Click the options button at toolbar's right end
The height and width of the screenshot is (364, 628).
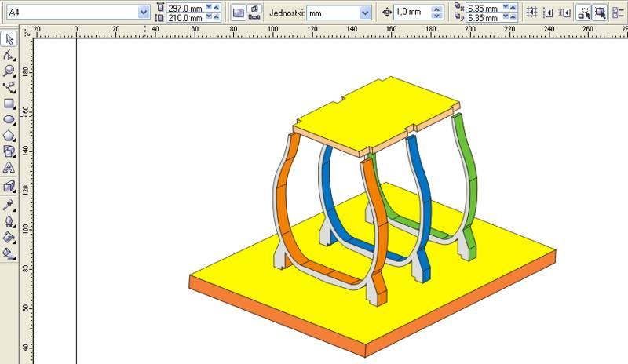(617, 13)
